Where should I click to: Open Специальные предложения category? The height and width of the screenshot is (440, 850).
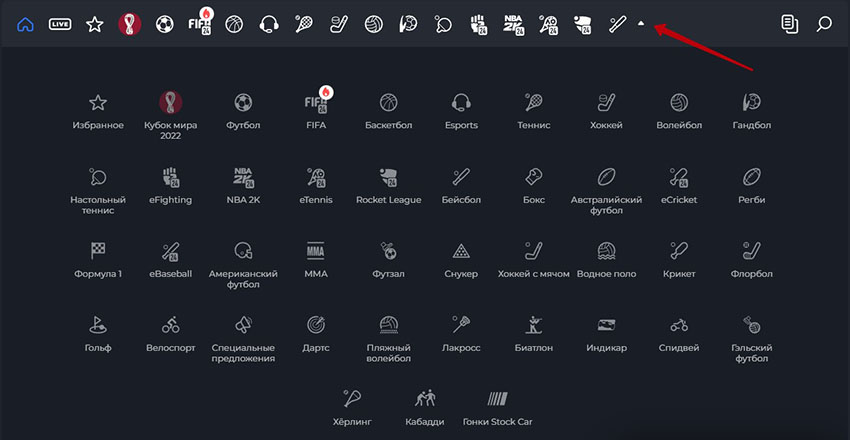[x=243, y=339]
